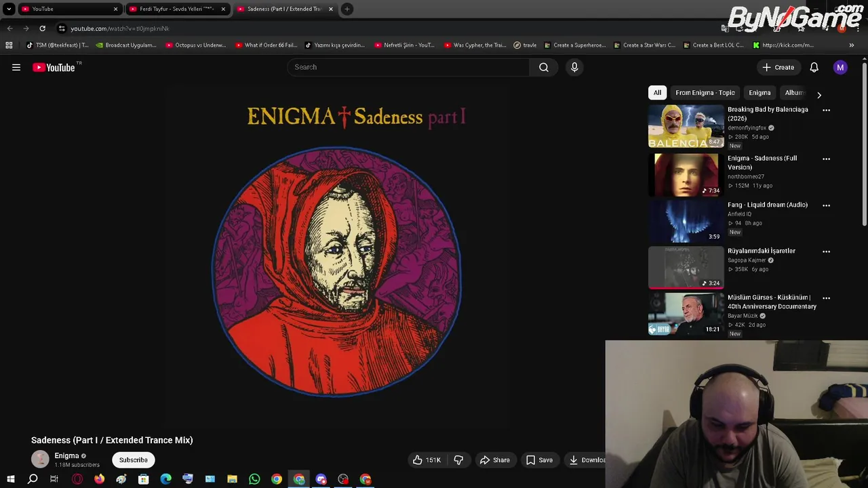Viewport: 868px width, 488px height.
Task: Share the Sadeness video
Action: click(494, 460)
